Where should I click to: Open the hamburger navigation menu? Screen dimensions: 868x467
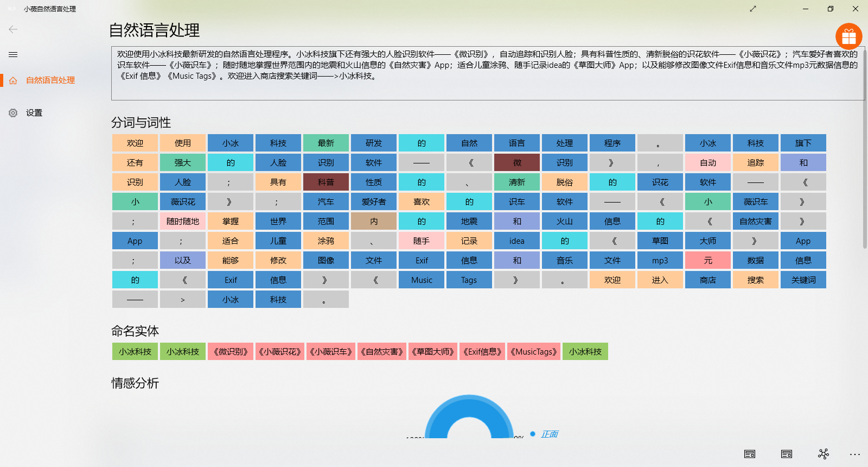13,54
